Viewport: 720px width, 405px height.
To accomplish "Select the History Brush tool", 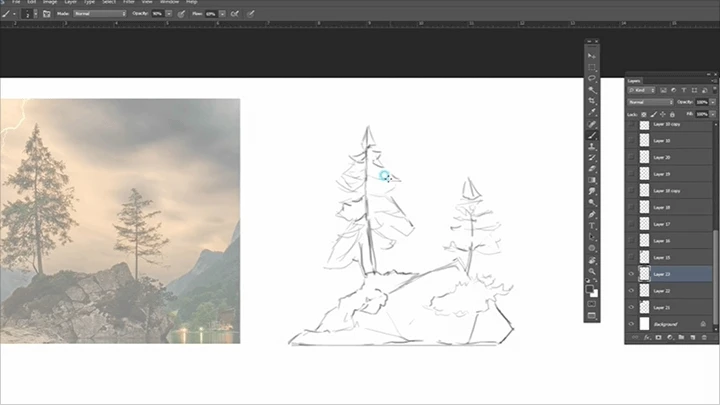I will point(592,158).
